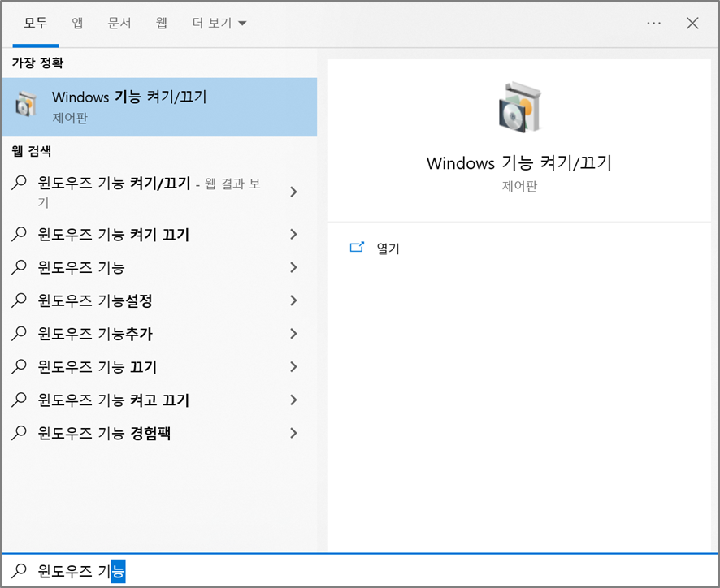The height and width of the screenshot is (588, 720).
Task: Expand arrow next to 윈도우즈 기능 끄기
Action: (x=294, y=366)
